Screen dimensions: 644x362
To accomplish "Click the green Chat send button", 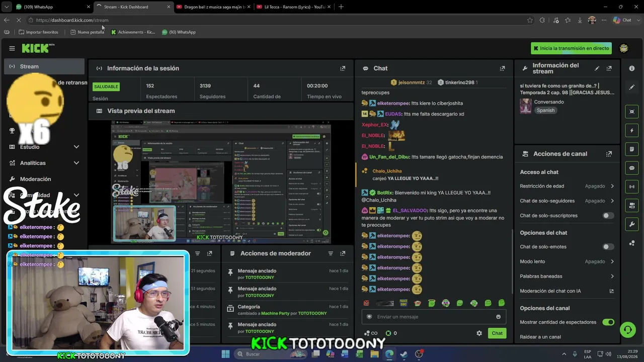I will click(x=497, y=333).
